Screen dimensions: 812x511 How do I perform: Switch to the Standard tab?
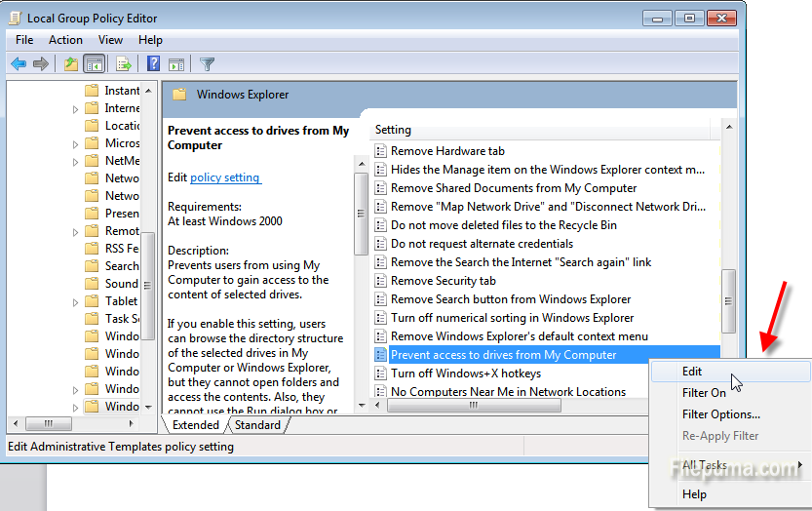(257, 425)
